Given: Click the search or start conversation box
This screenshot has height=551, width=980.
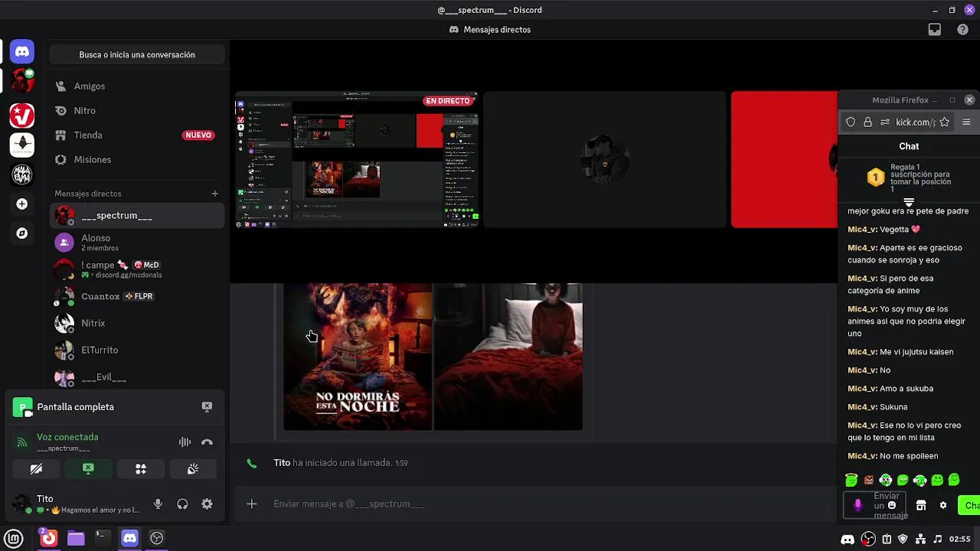Looking at the screenshot, I should [137, 55].
